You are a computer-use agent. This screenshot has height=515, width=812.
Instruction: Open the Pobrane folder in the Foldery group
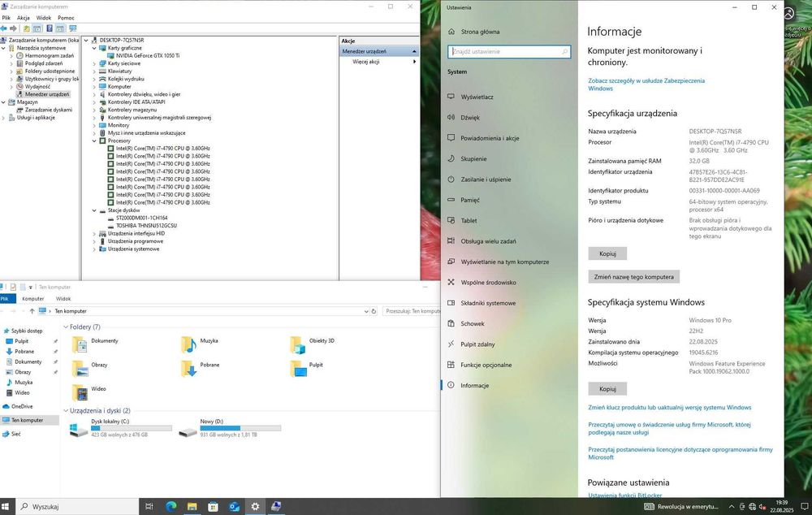coord(200,368)
